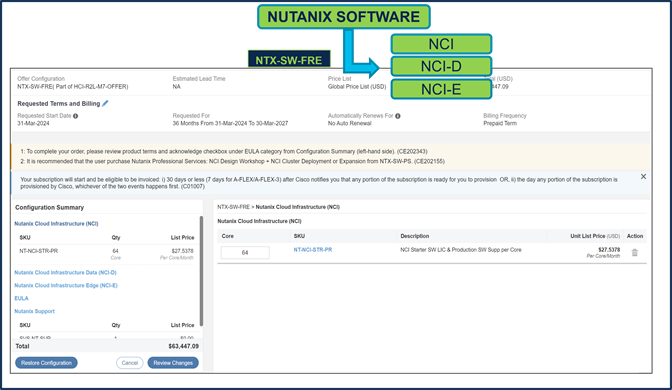Image resolution: width=672 pixels, height=390 pixels.
Task: Click NTX-SW-FRE in the breadcrumb
Action: [234, 207]
